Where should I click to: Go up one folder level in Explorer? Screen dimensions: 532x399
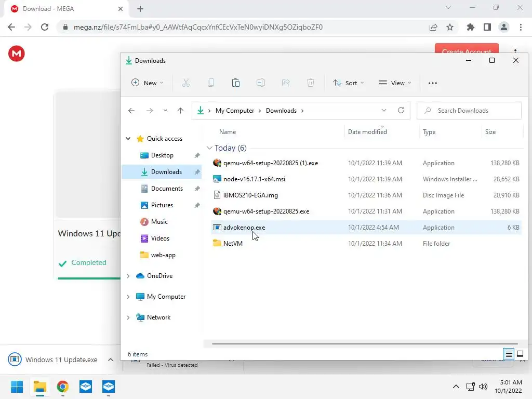point(180,111)
